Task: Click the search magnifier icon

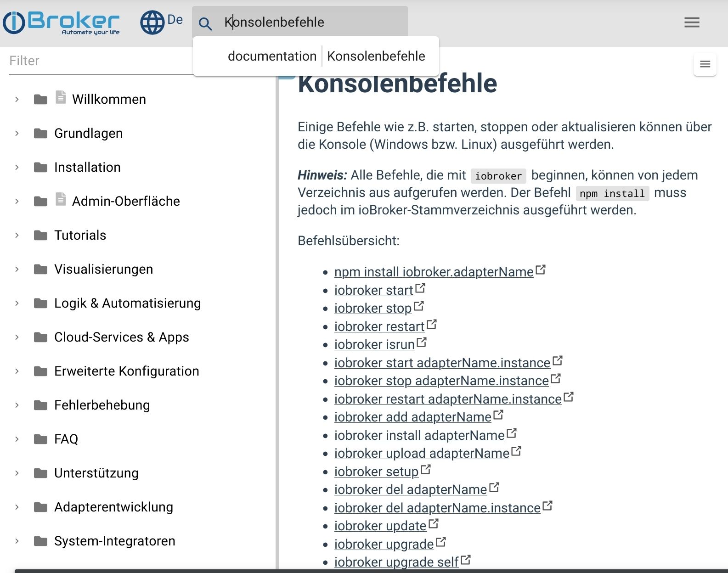Action: point(205,23)
